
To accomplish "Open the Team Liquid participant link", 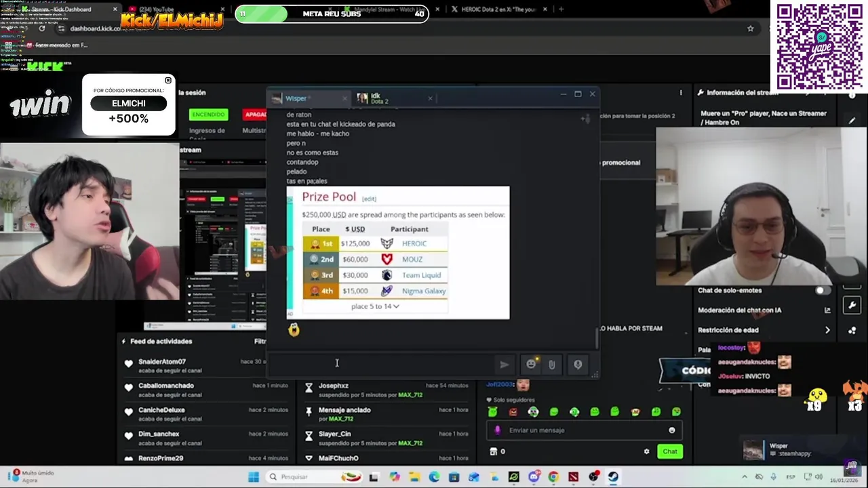I will point(421,275).
